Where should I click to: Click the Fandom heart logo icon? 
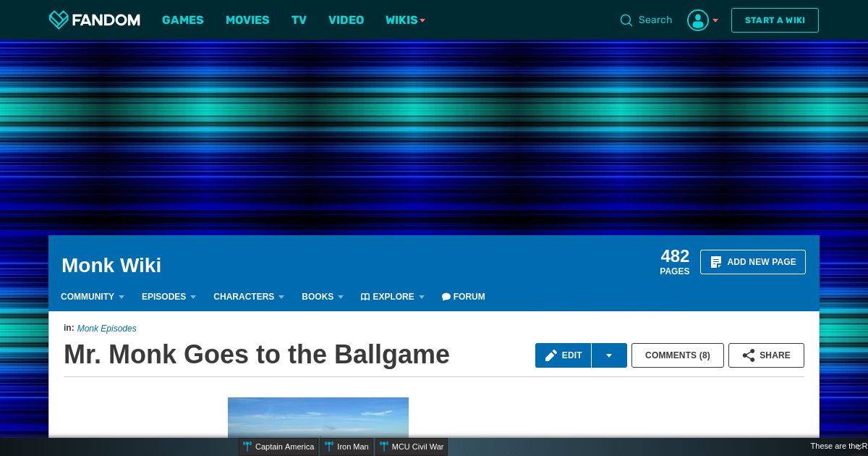tap(58, 20)
